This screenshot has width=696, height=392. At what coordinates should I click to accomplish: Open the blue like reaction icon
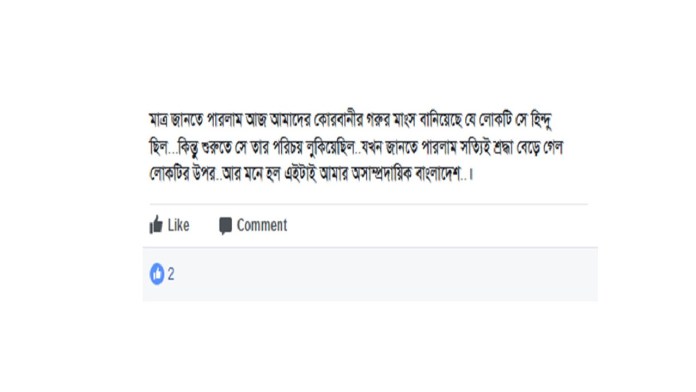157,273
